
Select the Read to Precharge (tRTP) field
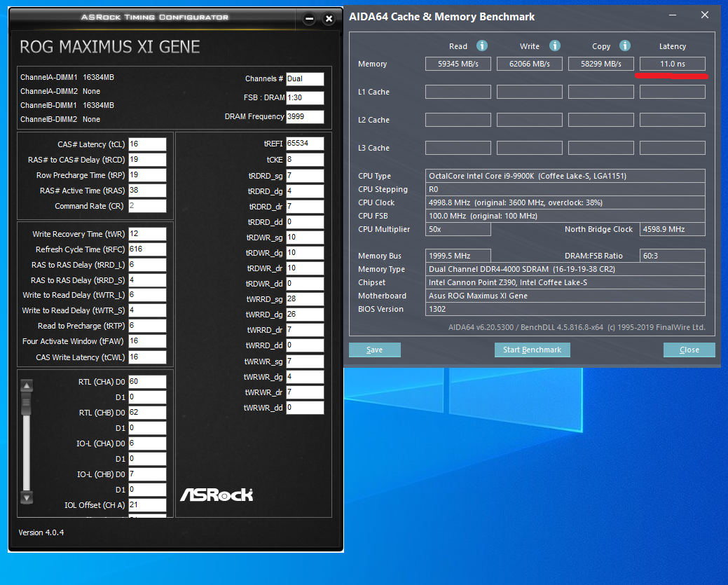147,326
